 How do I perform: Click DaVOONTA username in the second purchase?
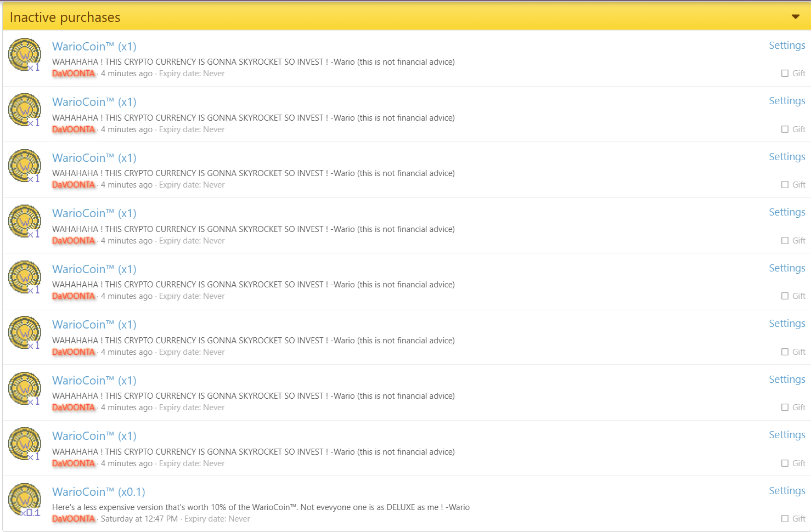click(74, 129)
